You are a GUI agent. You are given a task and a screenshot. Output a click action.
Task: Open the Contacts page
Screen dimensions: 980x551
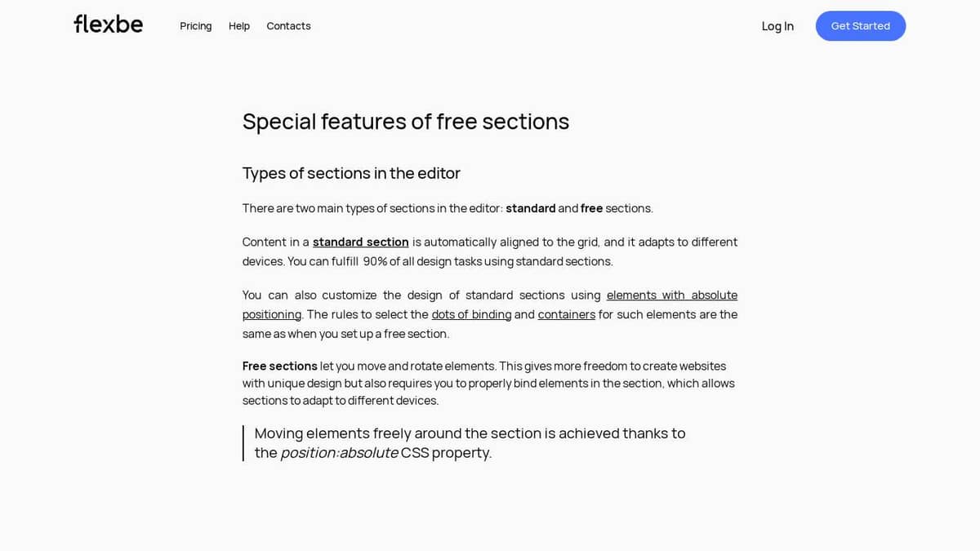[x=288, y=25]
